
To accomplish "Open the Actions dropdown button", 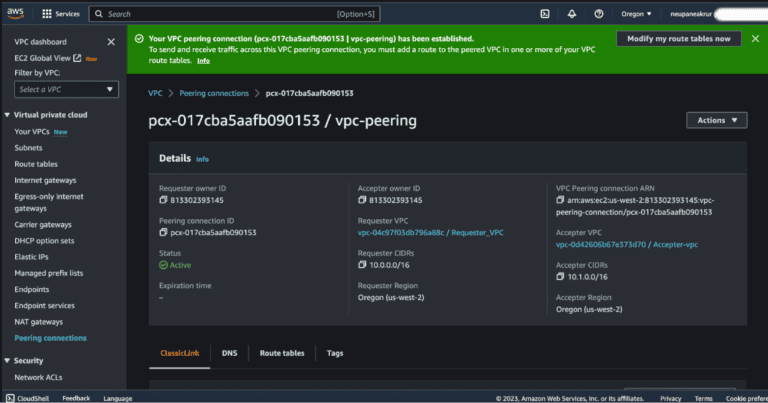I will click(717, 120).
